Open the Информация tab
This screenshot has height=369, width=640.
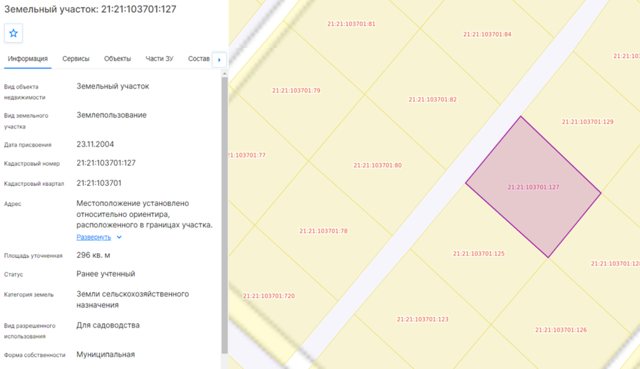[28, 59]
